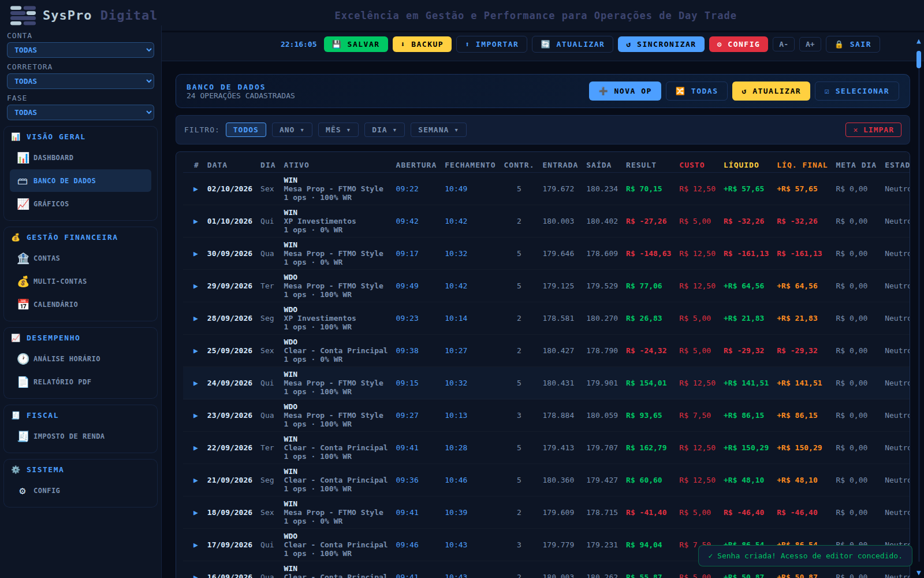Image resolution: width=924 pixels, height=578 pixels.
Task: Open the Fase dropdown
Action: [80, 113]
